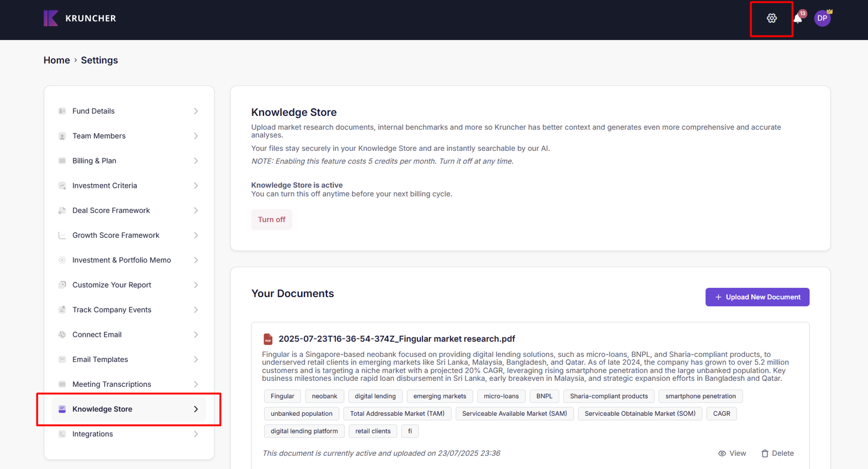Expand Knowledge Store chevron

[x=196, y=409]
